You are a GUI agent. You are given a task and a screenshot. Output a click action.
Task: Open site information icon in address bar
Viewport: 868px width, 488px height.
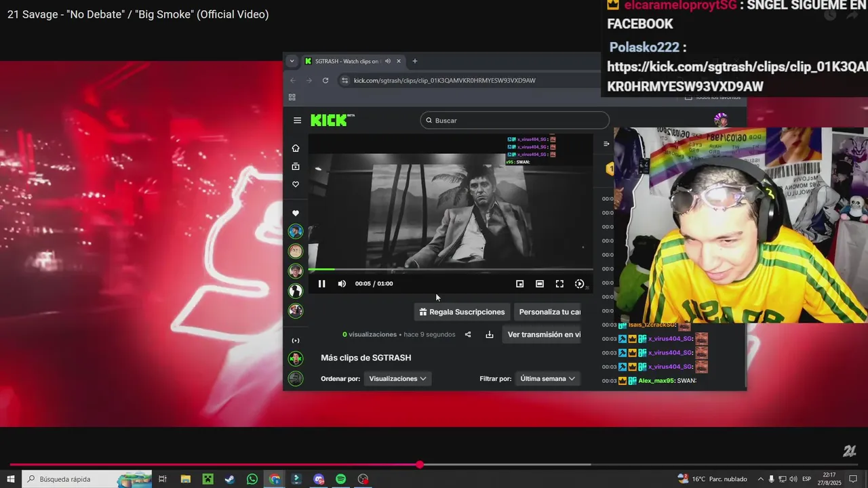click(345, 81)
